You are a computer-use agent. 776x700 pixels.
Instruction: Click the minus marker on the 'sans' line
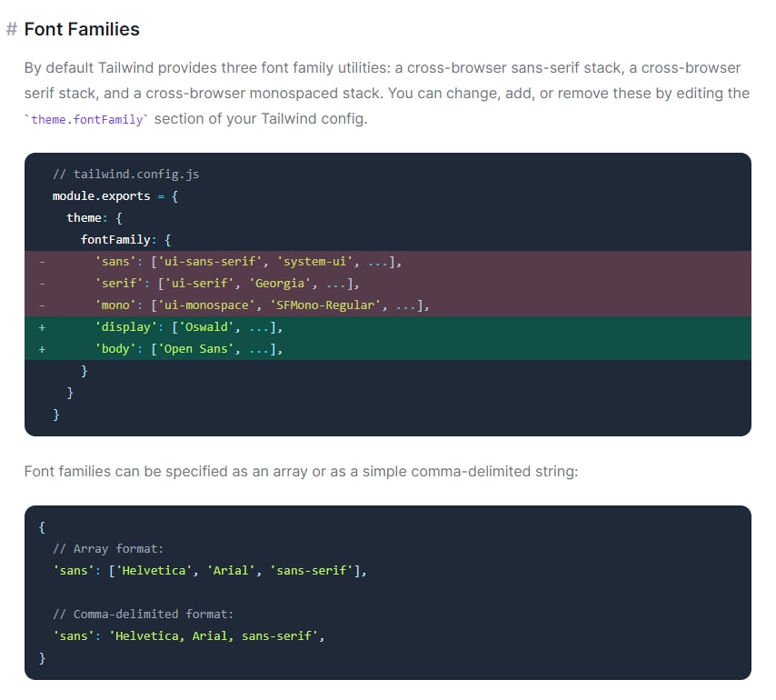tap(42, 262)
